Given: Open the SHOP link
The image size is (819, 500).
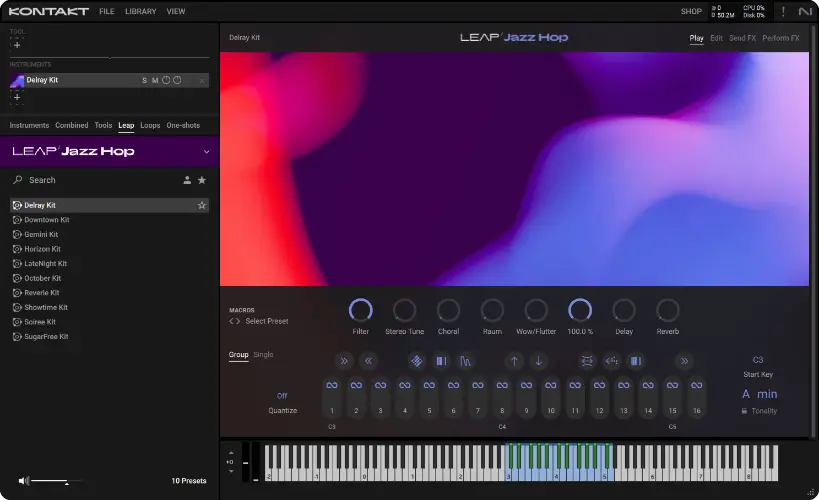Looking at the screenshot, I should pyautogui.click(x=691, y=11).
